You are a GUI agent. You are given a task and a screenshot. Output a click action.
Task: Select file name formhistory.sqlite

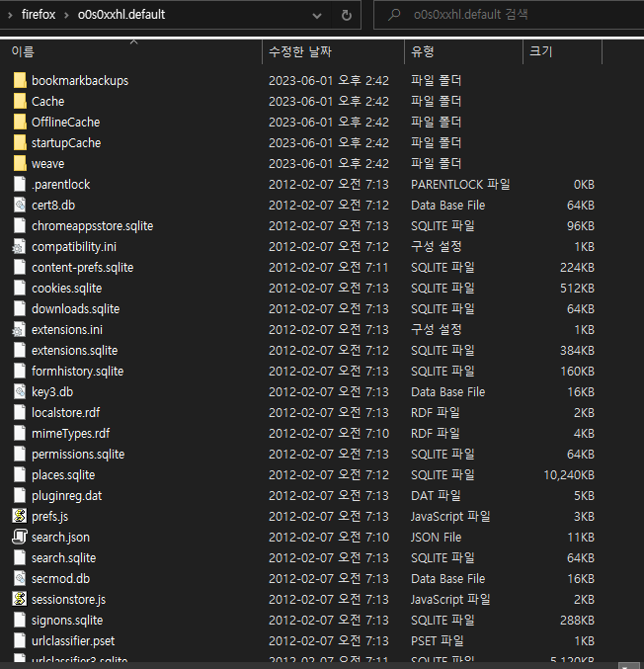(77, 372)
